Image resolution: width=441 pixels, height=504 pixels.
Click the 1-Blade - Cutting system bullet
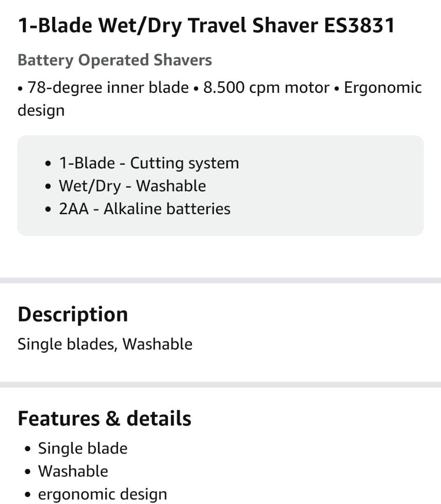149,163
